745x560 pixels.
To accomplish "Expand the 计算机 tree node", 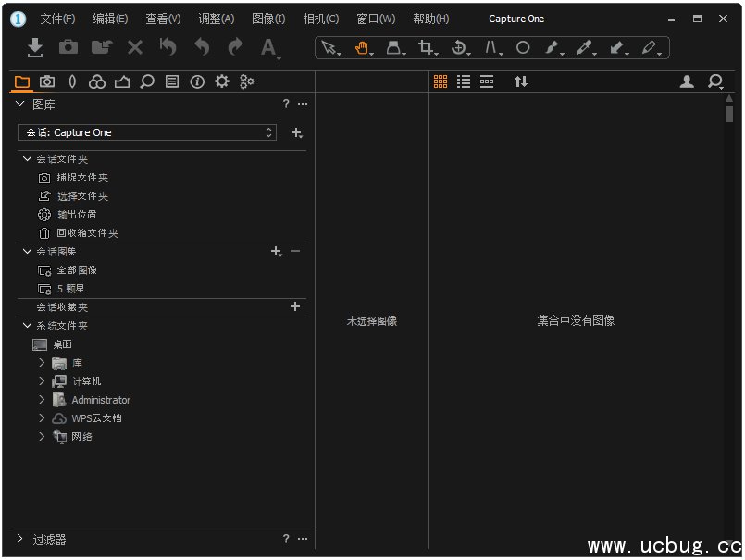I will (x=42, y=381).
